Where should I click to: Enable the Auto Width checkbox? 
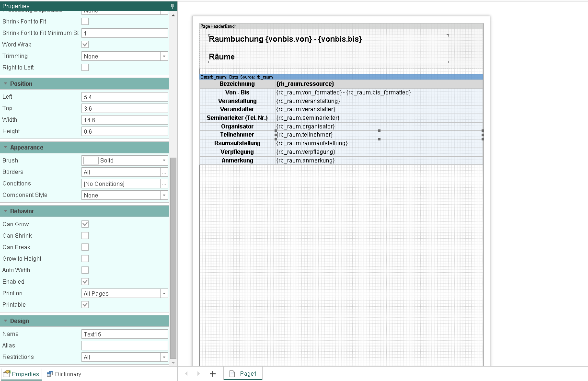tap(85, 270)
